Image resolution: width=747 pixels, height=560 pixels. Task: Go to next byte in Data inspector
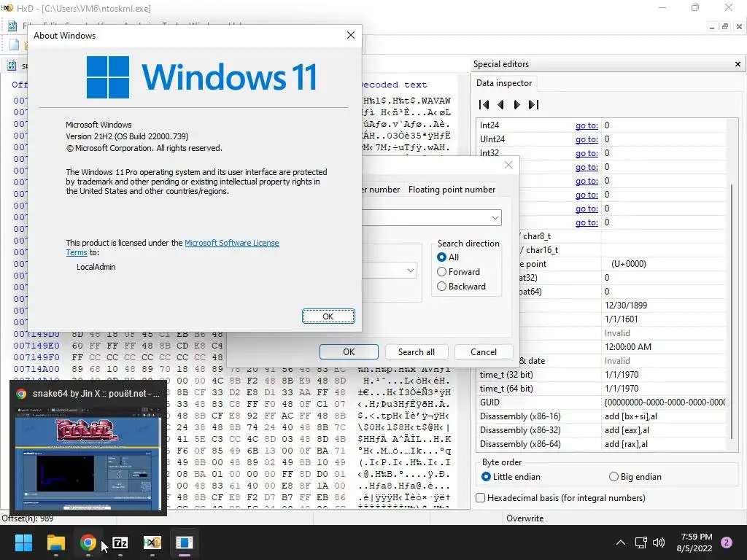516,105
